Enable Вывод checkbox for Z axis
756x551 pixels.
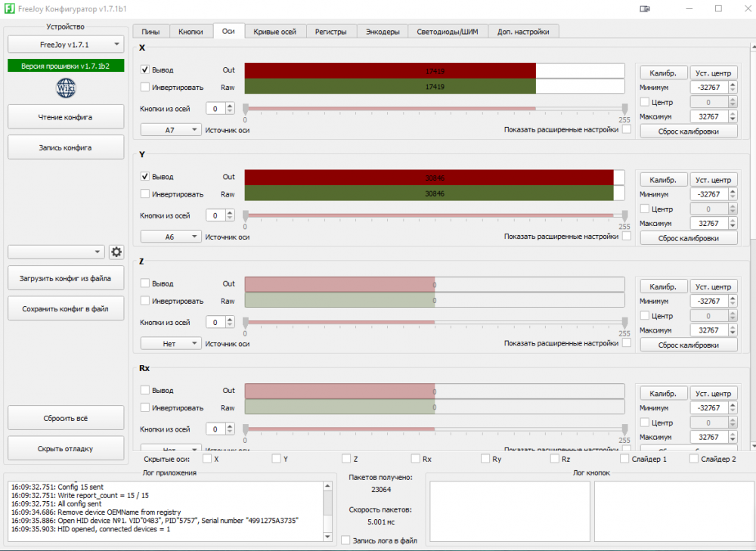click(x=145, y=283)
